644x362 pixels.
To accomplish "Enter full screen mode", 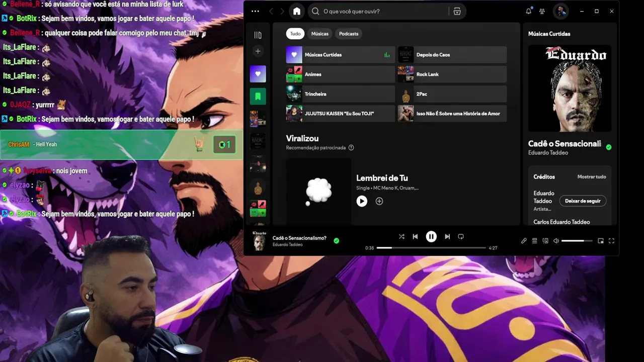I will point(611,241).
